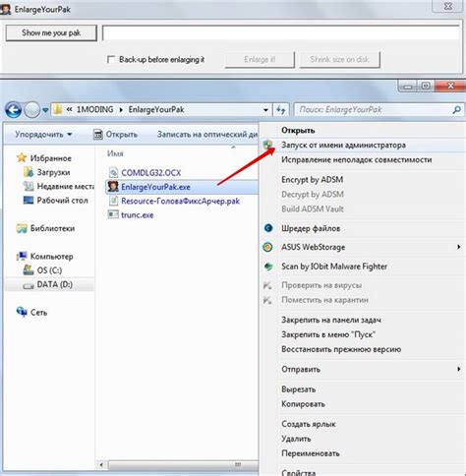Click the Шредер файлов icon
This screenshot has height=476, width=466.
pyautogui.click(x=268, y=228)
